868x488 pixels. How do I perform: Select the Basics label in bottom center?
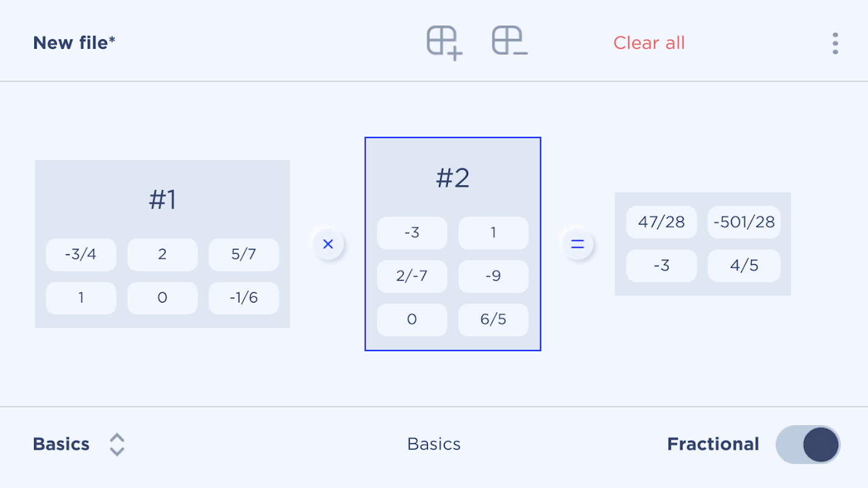pos(433,444)
